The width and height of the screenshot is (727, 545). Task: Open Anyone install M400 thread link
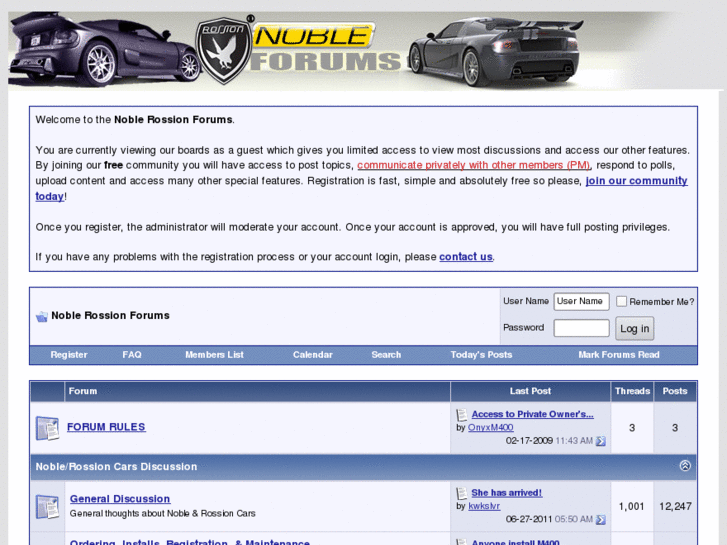[515, 542]
